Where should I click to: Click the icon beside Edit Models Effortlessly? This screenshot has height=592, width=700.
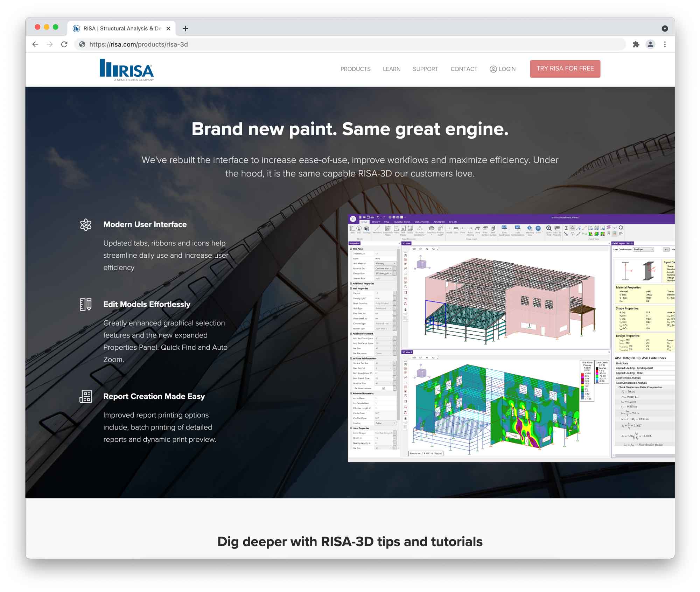click(x=86, y=304)
